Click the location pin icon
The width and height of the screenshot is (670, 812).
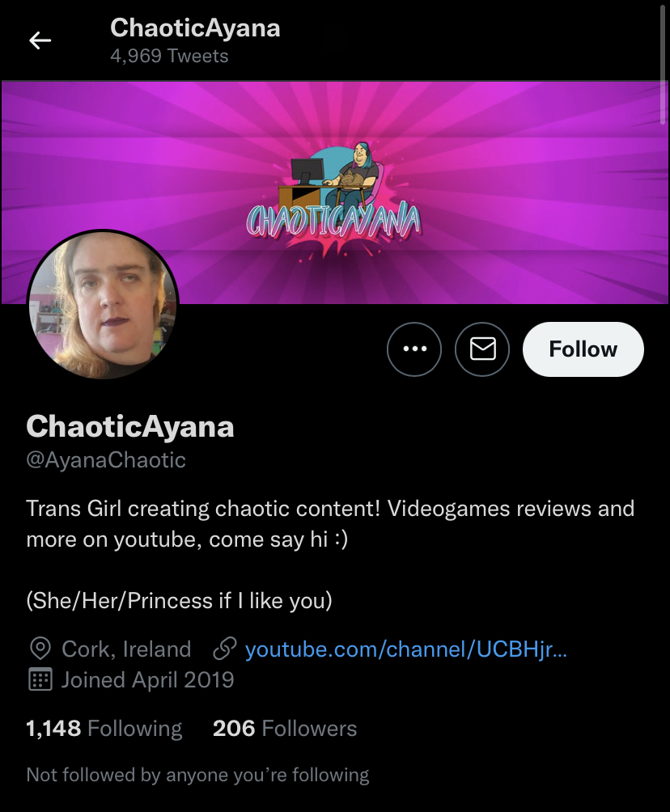tap(40, 649)
